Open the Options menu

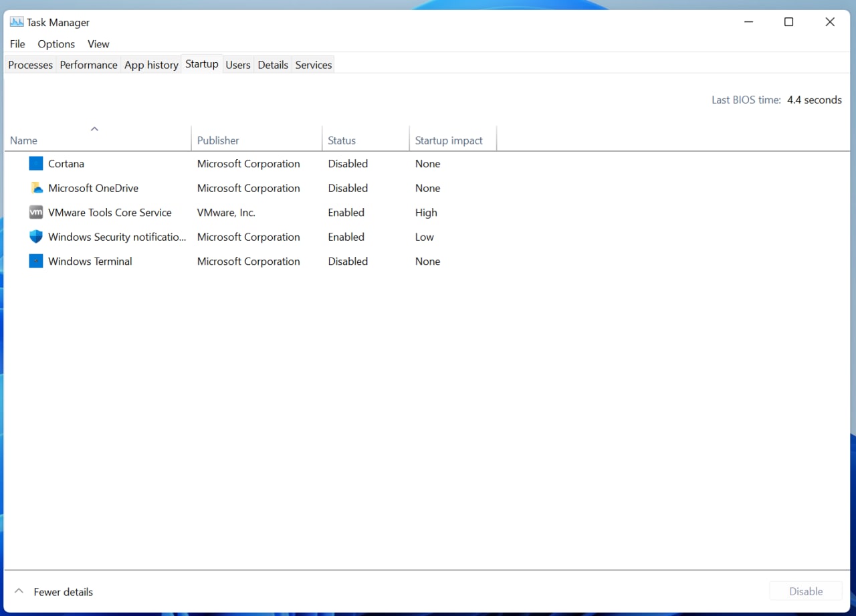(56, 44)
